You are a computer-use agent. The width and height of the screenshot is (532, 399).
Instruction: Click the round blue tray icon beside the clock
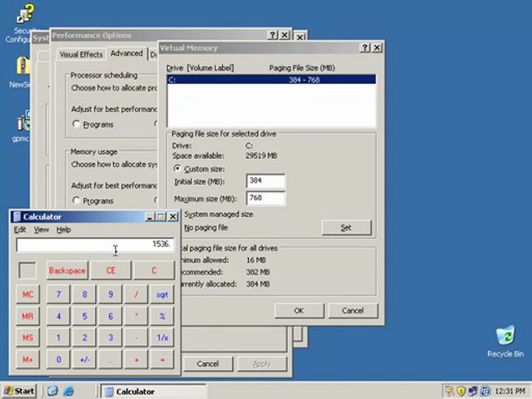[x=485, y=391]
